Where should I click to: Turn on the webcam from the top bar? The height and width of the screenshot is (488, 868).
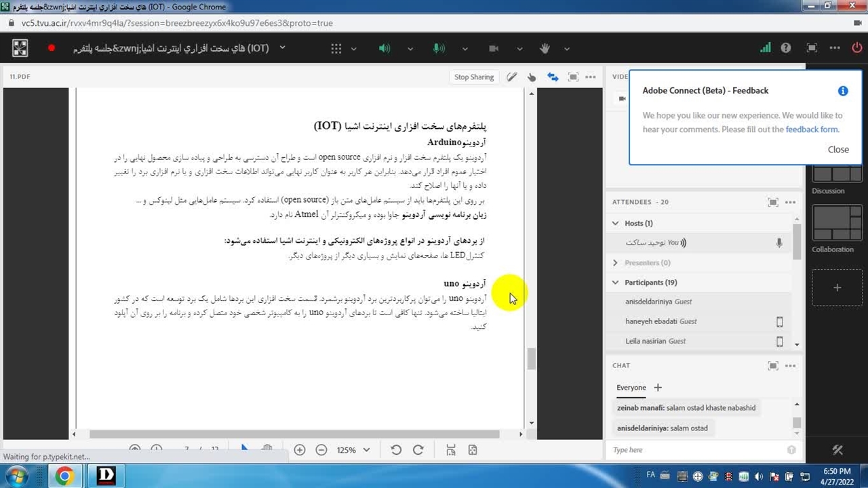pyautogui.click(x=494, y=48)
